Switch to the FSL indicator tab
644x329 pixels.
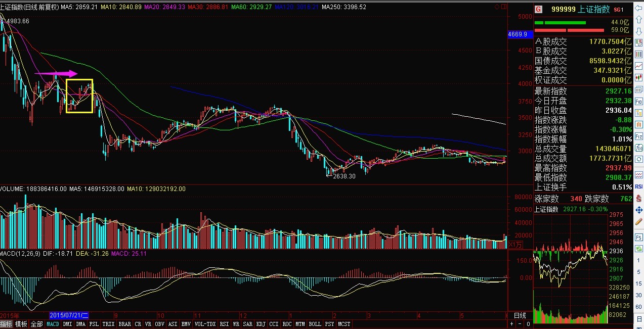tap(94, 324)
